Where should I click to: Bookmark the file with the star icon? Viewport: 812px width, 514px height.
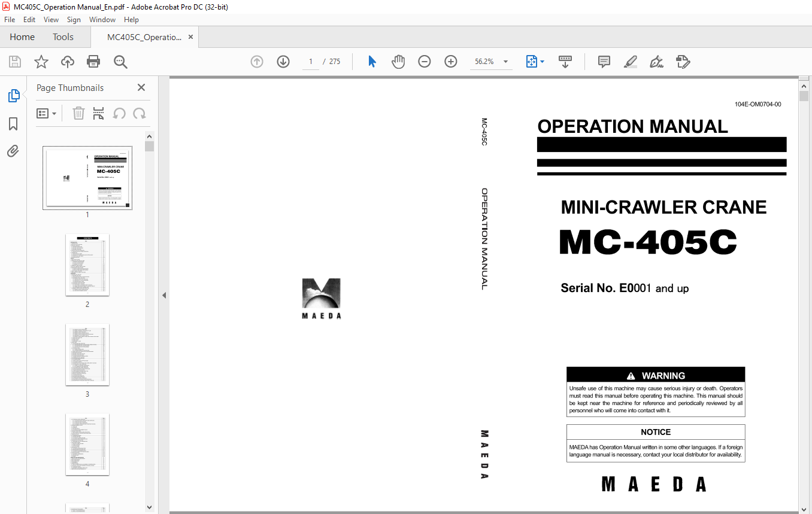click(x=41, y=62)
